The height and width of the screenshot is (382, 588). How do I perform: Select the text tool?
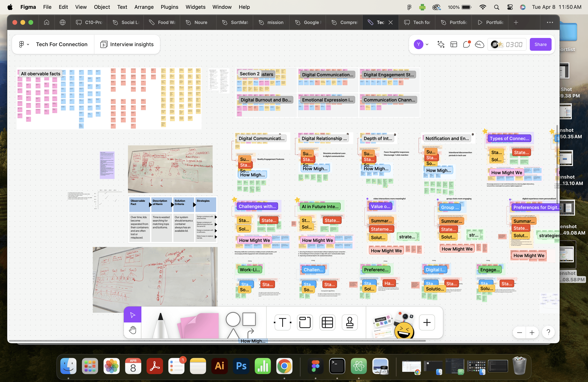click(282, 322)
